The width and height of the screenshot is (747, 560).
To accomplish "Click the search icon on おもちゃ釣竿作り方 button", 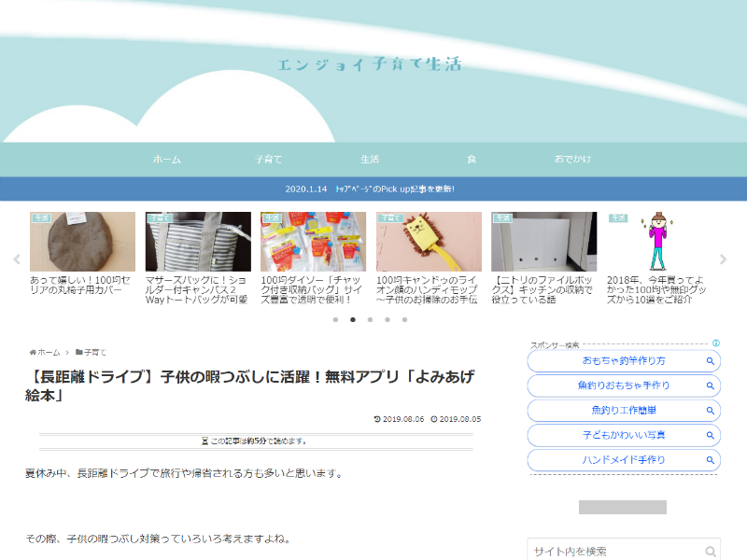I will [710, 360].
